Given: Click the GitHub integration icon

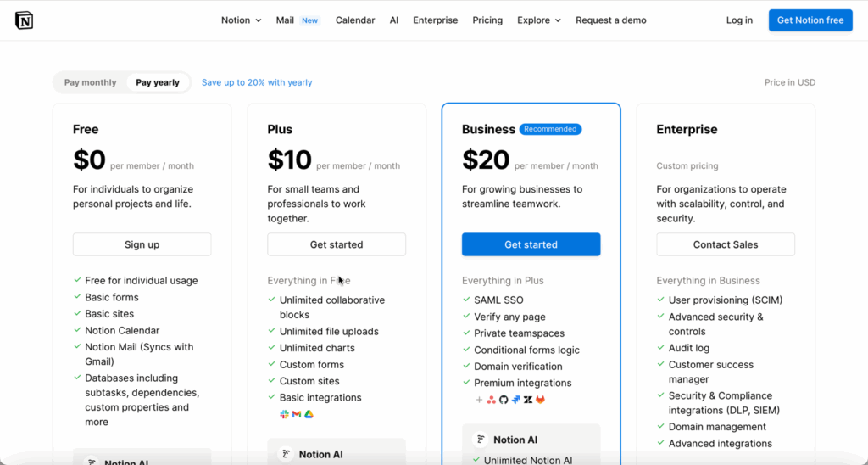Looking at the screenshot, I should coord(504,400).
